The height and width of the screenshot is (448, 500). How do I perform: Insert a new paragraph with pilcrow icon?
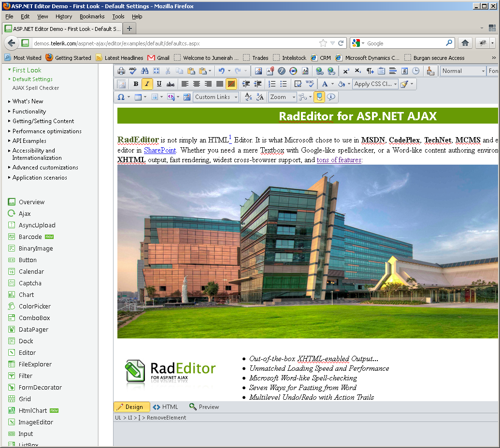point(370,71)
